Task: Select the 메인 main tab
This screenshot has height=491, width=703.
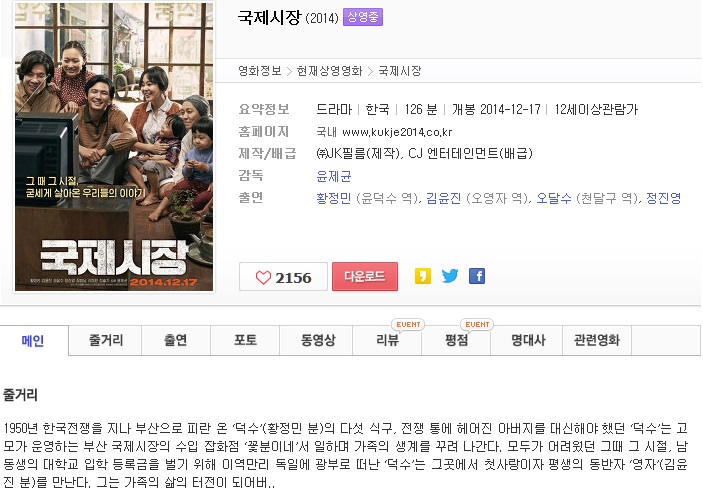Action: 33,341
